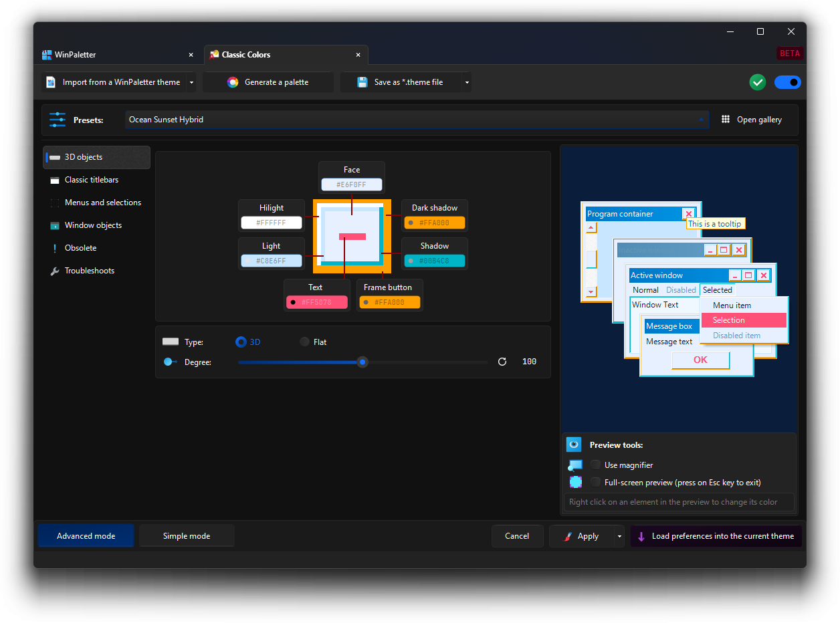The width and height of the screenshot is (840, 623).
Task: Click Import from a WinPaletter theme button
Action: click(x=114, y=82)
